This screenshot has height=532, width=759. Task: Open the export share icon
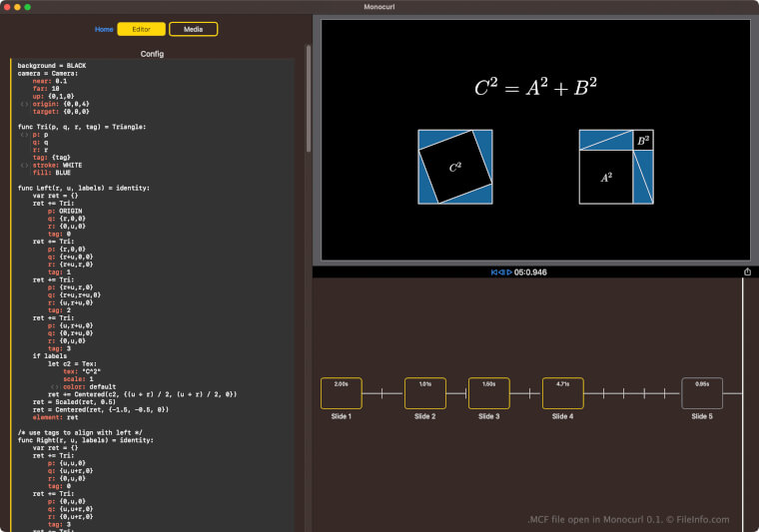747,271
